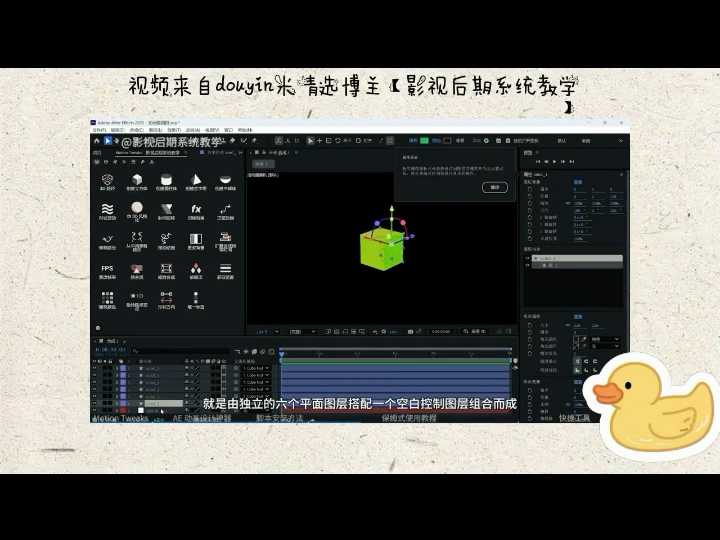The image size is (720, 540).
Task: Click the FPS script icon
Action: [x=107, y=268]
